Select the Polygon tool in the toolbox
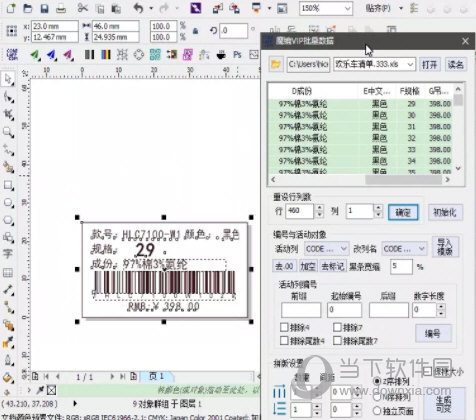Screen dimensions: 476x420 (x=8, y=220)
